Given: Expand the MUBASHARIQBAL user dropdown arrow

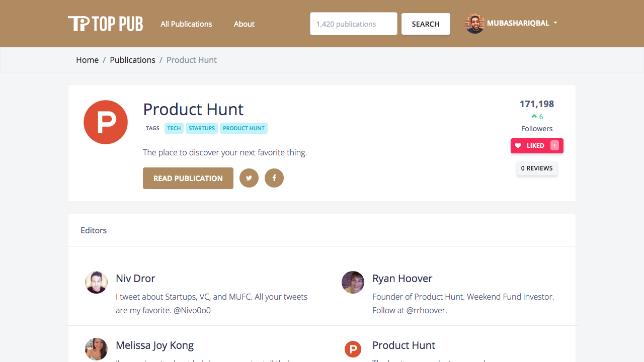Looking at the screenshot, I should tap(555, 23).
